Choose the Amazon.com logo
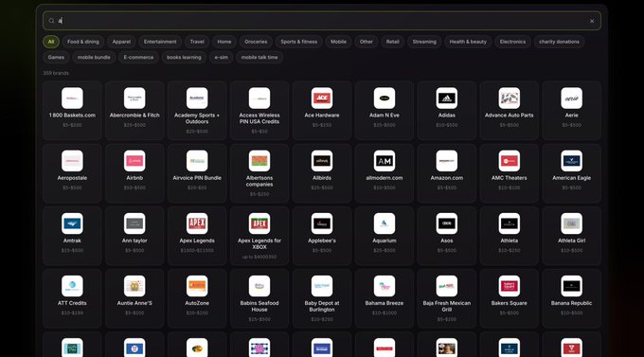The height and width of the screenshot is (357, 644). (446, 161)
